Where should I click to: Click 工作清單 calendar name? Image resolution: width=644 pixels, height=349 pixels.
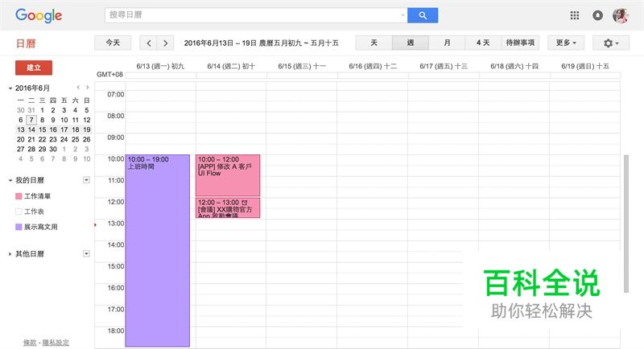pyautogui.click(x=37, y=196)
